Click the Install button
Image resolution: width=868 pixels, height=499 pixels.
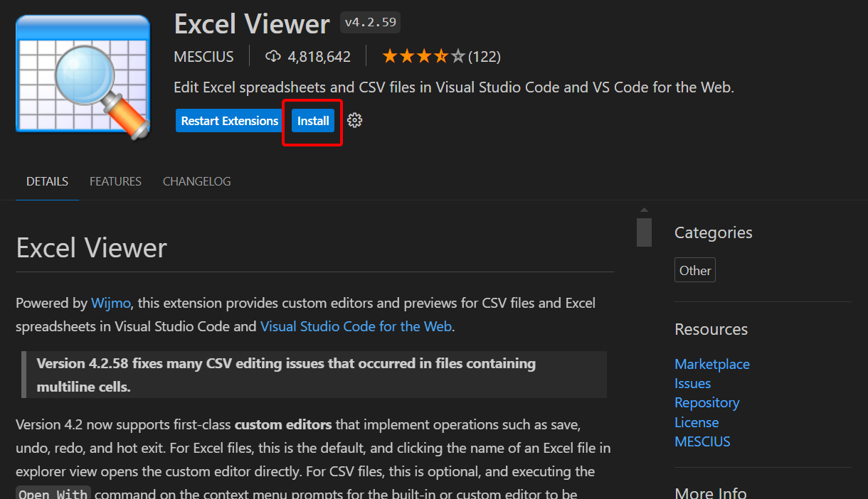(312, 121)
